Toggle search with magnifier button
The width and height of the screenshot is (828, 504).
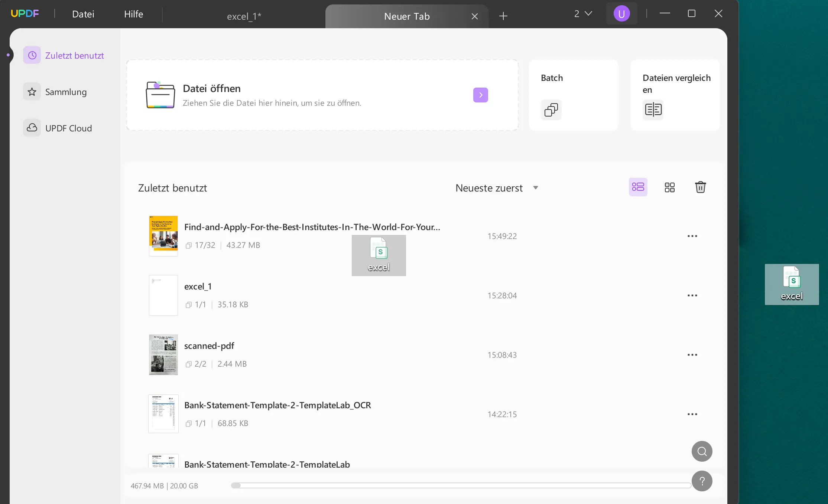[x=702, y=451]
